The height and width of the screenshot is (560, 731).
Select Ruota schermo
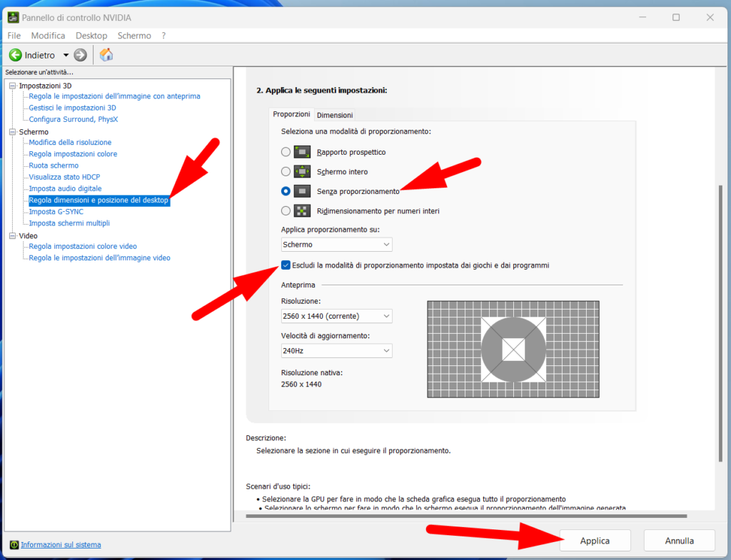[x=54, y=166]
